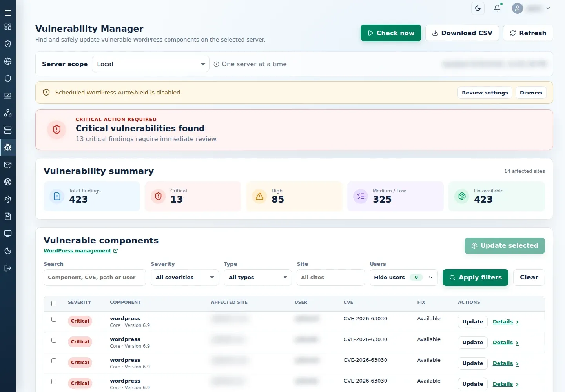Image resolution: width=565 pixels, height=392 pixels.
Task: Click the '14 affected sites' text
Action: point(525,171)
